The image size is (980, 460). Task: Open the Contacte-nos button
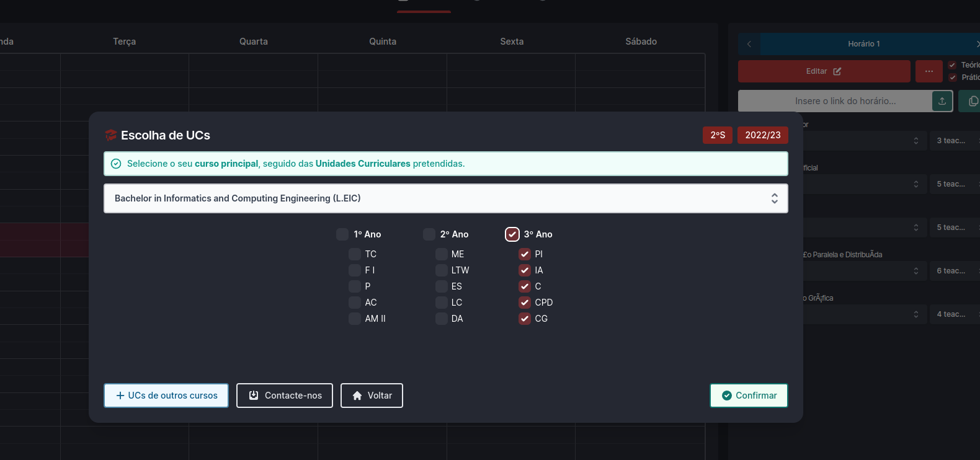point(285,396)
